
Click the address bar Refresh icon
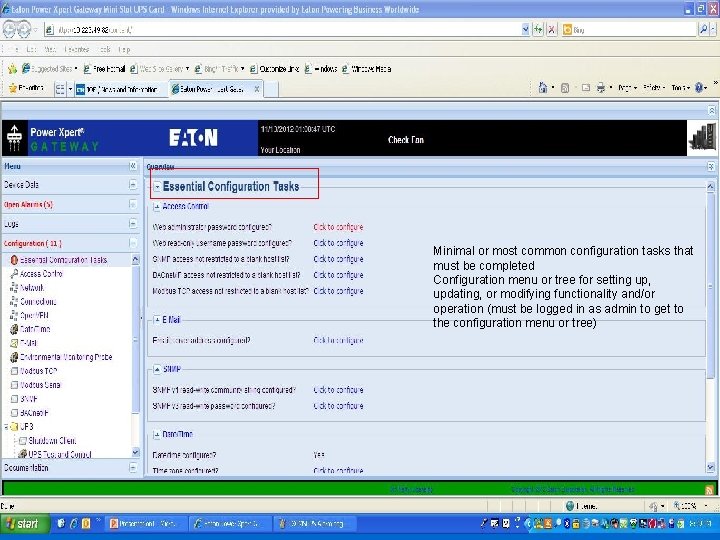pyautogui.click(x=538, y=30)
